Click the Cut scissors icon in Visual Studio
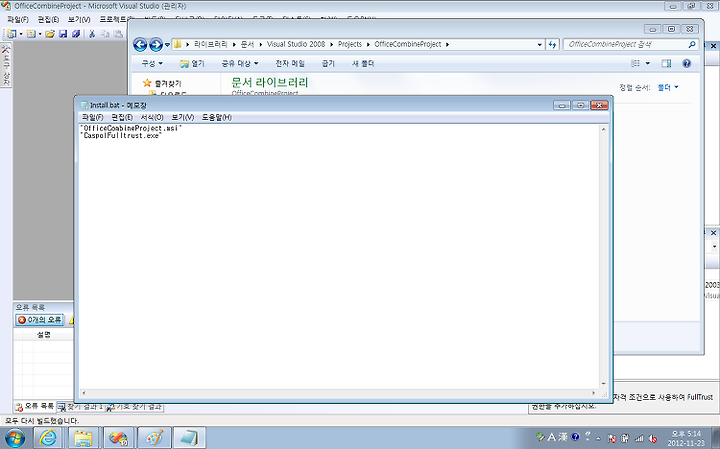 92,34
